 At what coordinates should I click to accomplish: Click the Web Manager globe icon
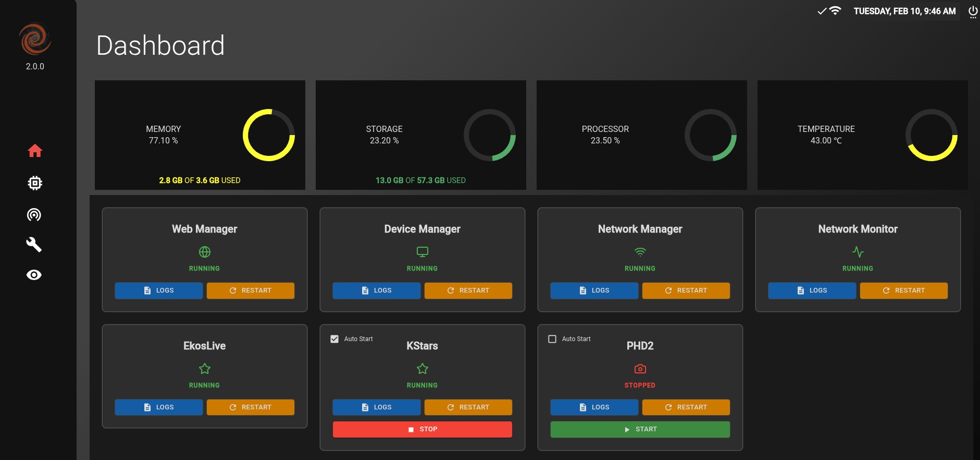205,252
